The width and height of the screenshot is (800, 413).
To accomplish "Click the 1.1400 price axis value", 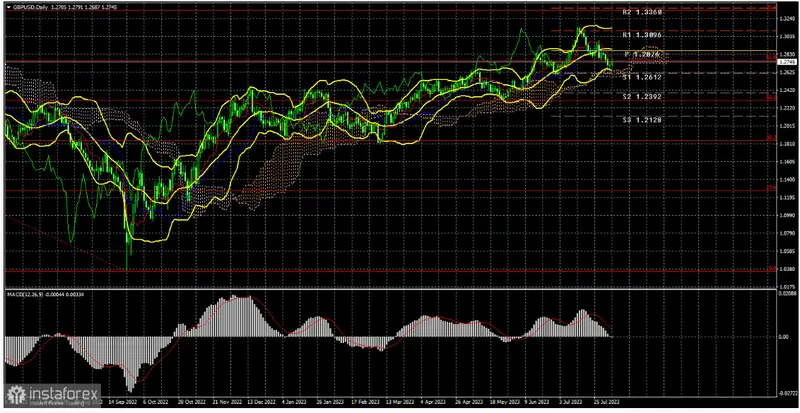I will 787,180.
